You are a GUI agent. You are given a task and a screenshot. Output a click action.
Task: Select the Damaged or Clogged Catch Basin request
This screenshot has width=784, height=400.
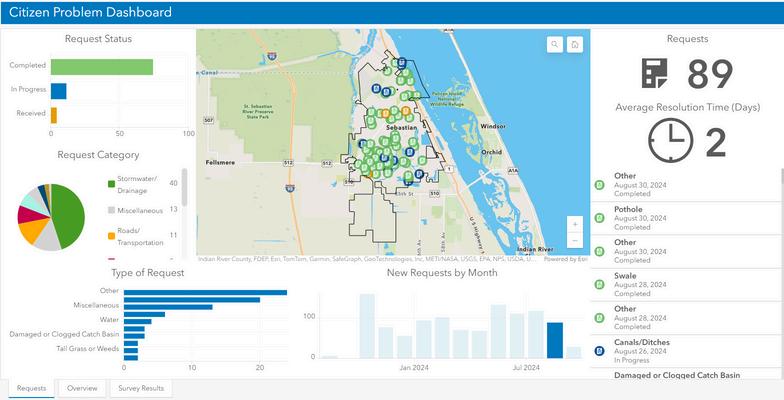point(685,375)
